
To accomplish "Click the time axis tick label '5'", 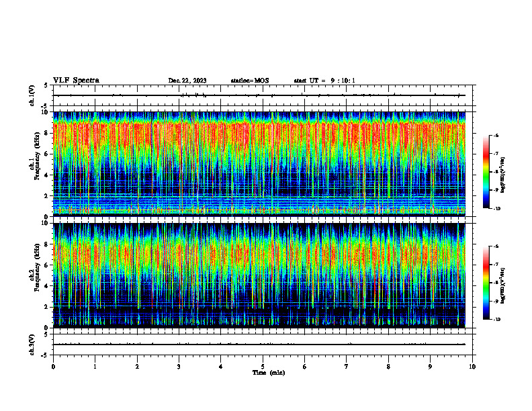I will [263, 367].
